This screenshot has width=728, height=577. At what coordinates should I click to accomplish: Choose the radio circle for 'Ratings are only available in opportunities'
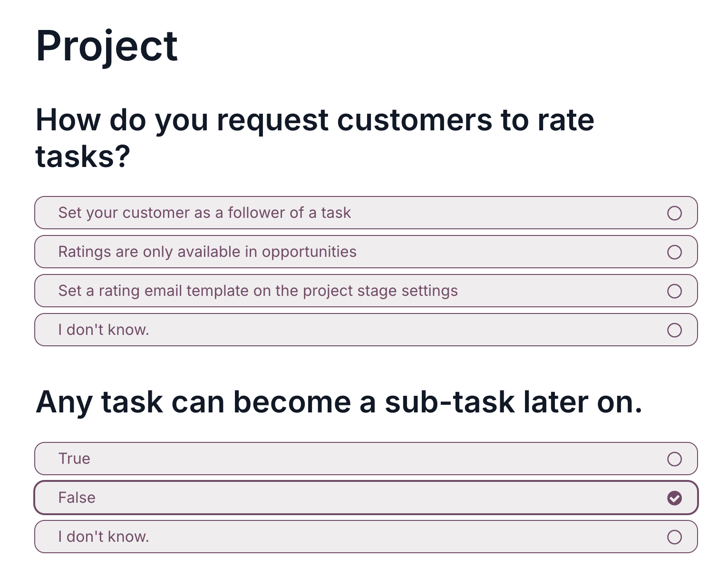[674, 252]
